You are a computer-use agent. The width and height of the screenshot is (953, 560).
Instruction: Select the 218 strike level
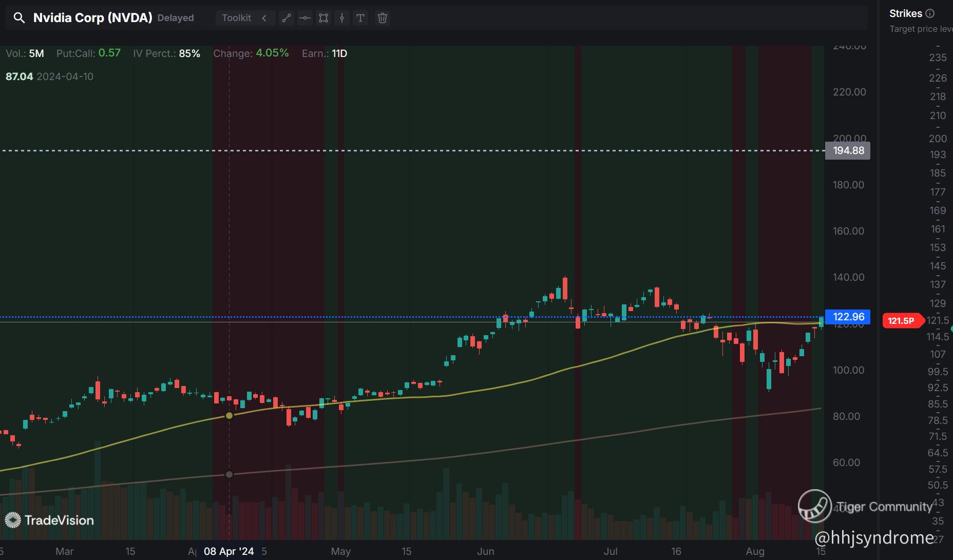pyautogui.click(x=938, y=96)
